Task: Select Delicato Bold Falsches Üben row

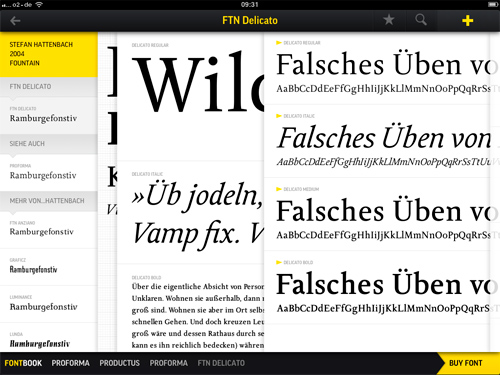Action: (377, 287)
